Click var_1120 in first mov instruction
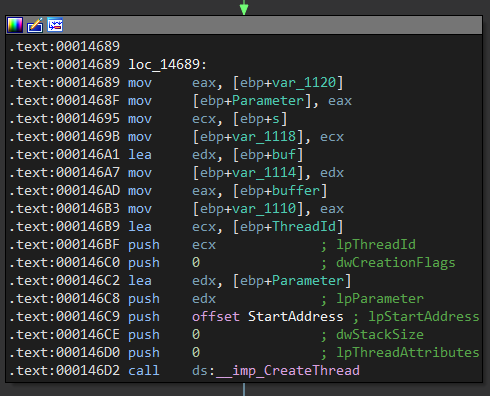 click(304, 82)
